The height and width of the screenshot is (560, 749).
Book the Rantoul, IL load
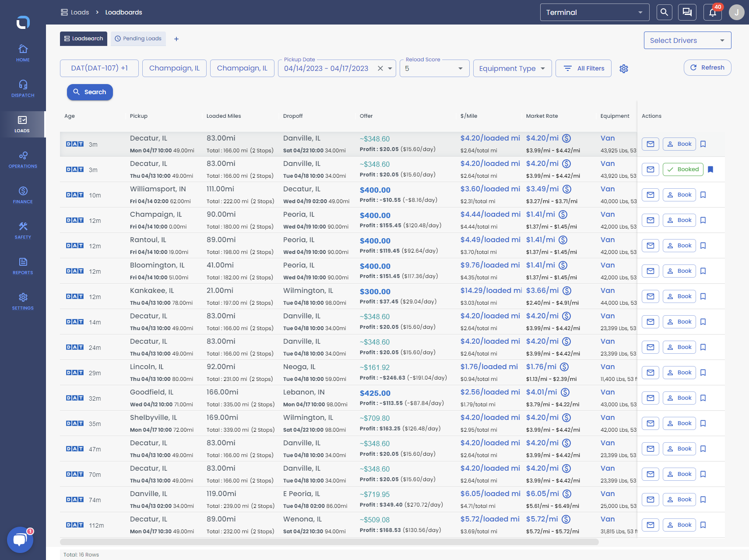tap(679, 246)
